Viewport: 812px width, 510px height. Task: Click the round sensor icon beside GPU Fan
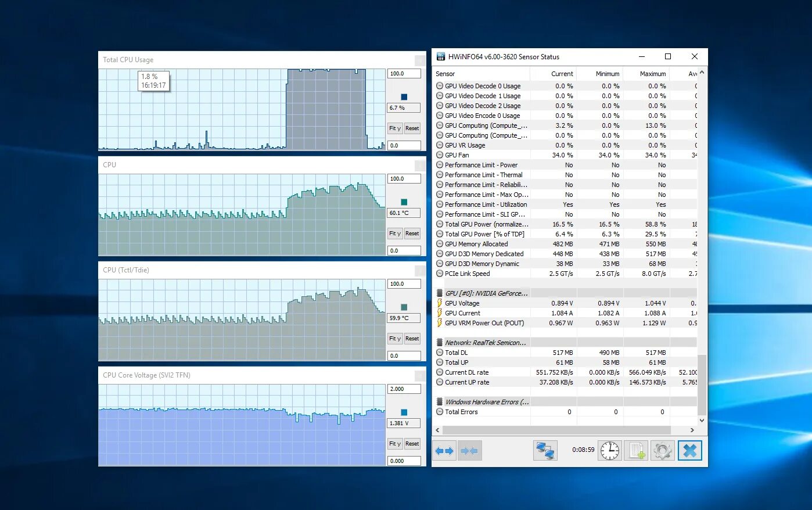point(440,155)
